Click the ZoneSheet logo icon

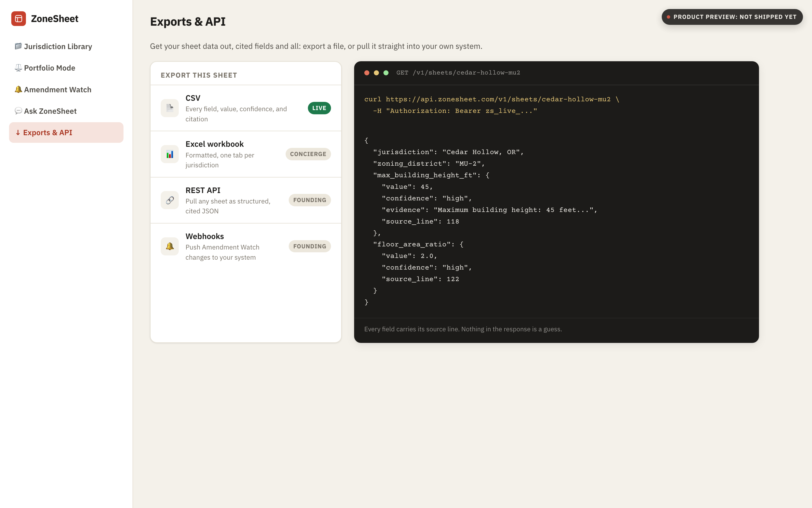pos(18,18)
